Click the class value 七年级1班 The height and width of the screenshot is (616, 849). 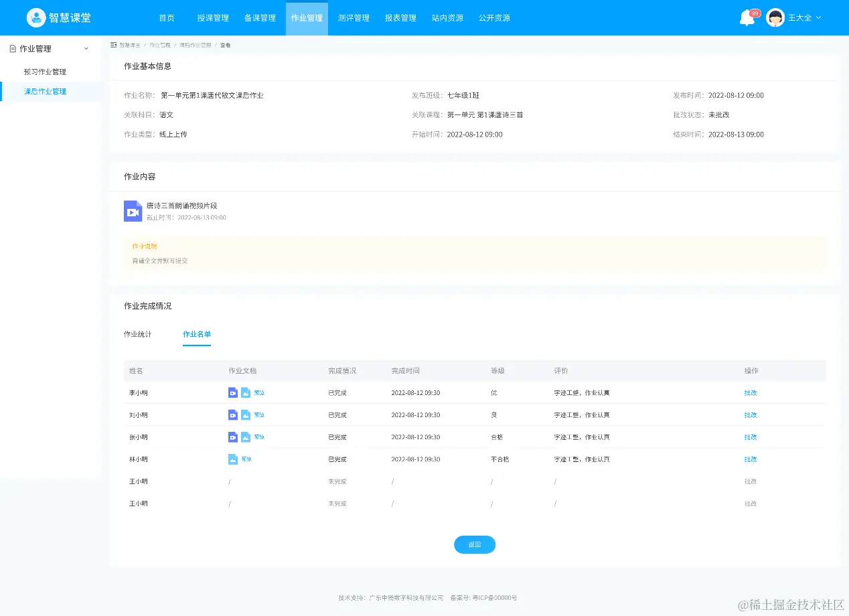[463, 96]
